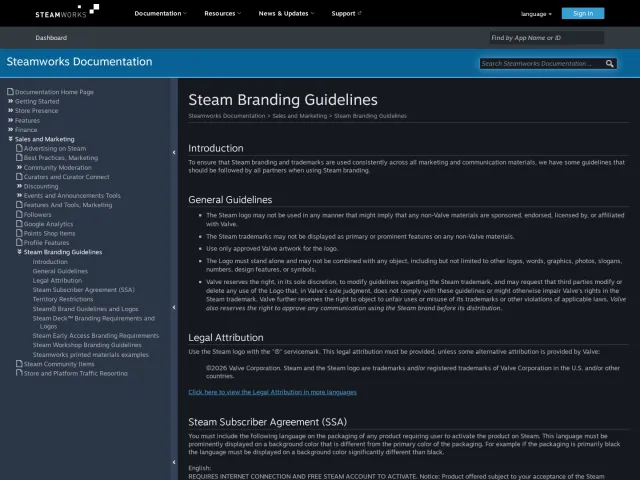Click Steamworks Documentation breadcrumb link
This screenshot has height=480, width=640.
tap(227, 116)
